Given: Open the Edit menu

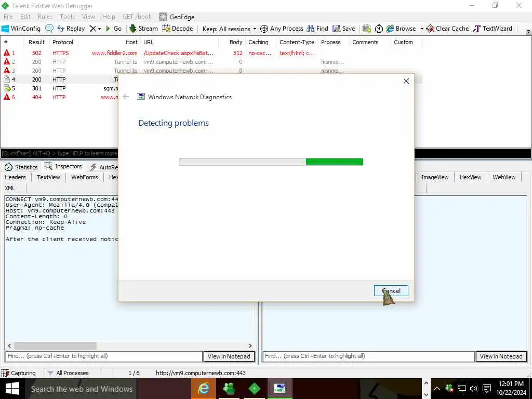Looking at the screenshot, I should pyautogui.click(x=25, y=17).
